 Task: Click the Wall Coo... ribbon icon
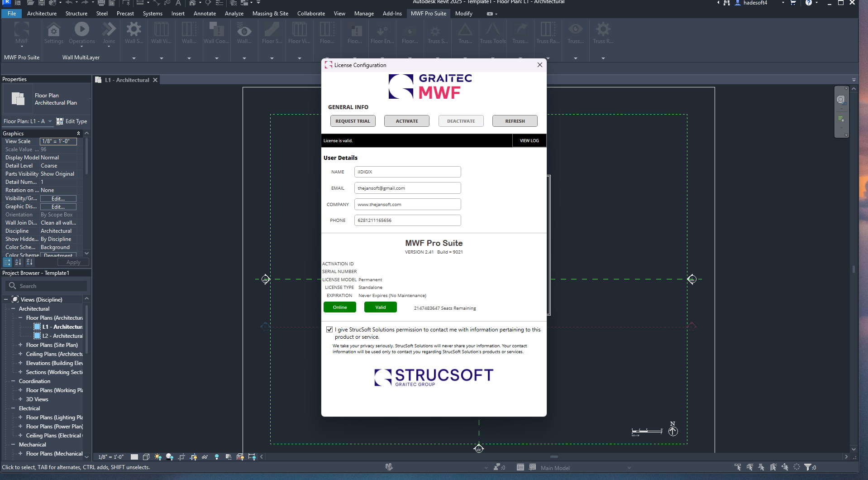point(216,29)
